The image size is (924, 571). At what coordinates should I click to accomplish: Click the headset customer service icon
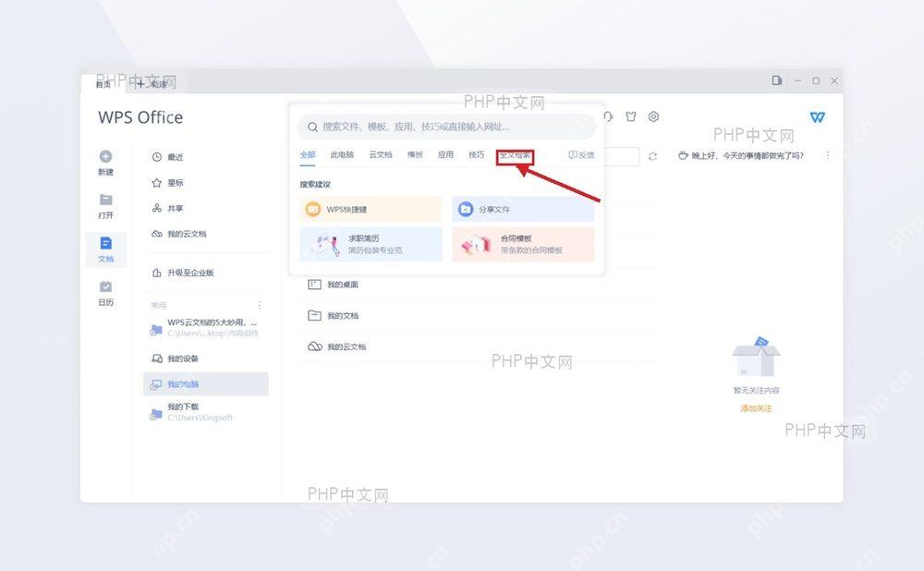608,116
